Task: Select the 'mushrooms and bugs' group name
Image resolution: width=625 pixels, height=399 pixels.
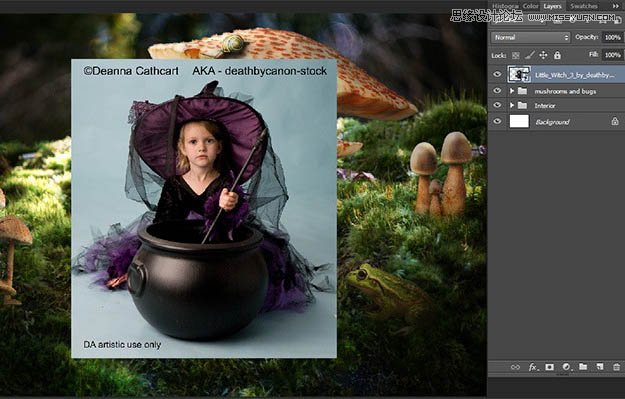Action: point(565,91)
